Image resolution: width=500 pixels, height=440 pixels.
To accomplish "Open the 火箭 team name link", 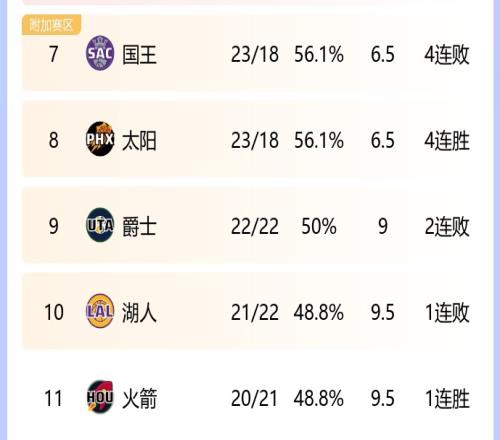I will (x=139, y=399).
